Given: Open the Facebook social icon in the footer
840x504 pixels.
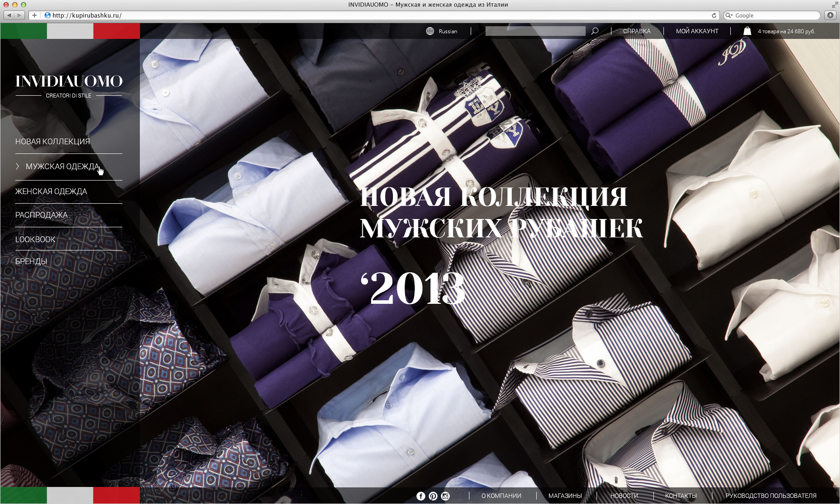Looking at the screenshot, I should [421, 496].
